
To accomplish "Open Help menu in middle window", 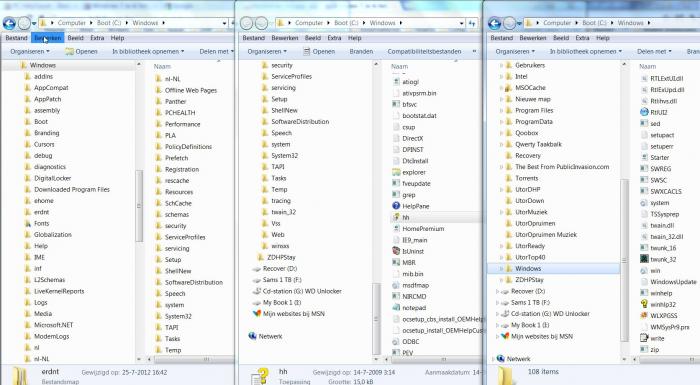I will point(354,38).
